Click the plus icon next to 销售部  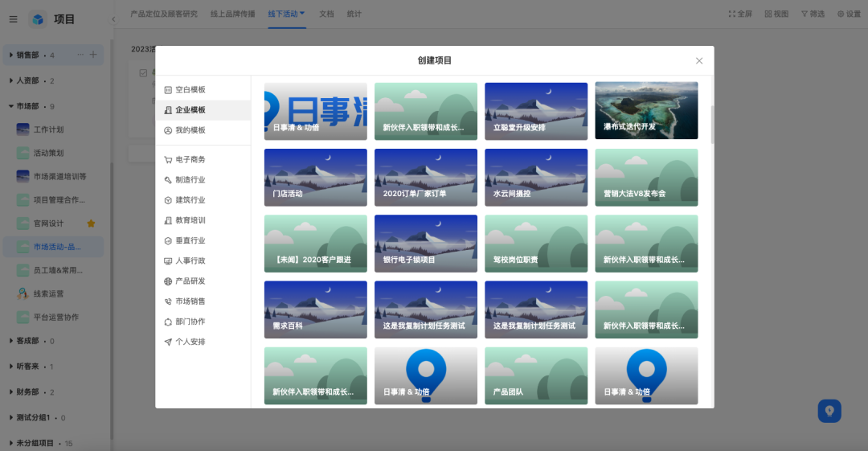(x=93, y=55)
